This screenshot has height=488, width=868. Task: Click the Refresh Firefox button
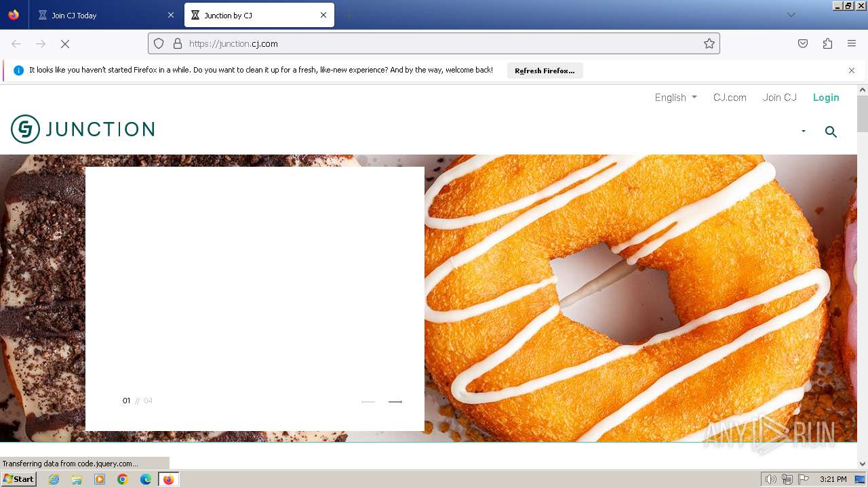pyautogui.click(x=545, y=70)
